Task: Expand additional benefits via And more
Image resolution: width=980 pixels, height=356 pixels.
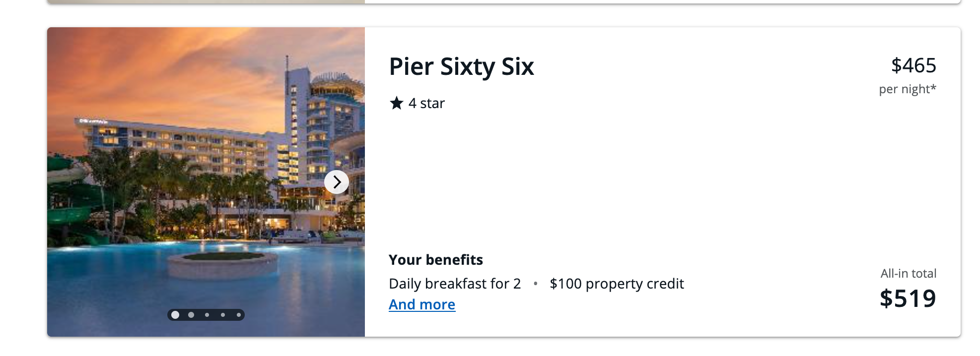Action: click(x=421, y=304)
